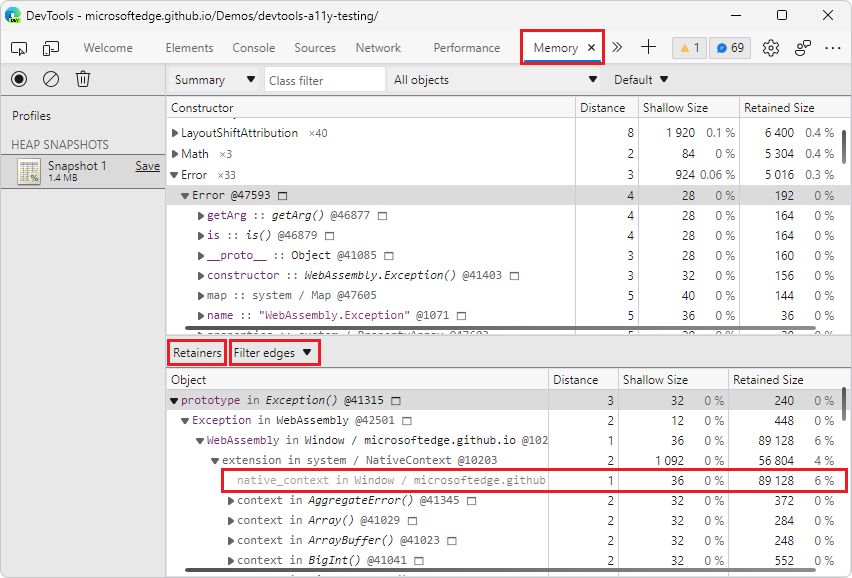Click box icon beside context in BigInt() @41041

click(418, 561)
